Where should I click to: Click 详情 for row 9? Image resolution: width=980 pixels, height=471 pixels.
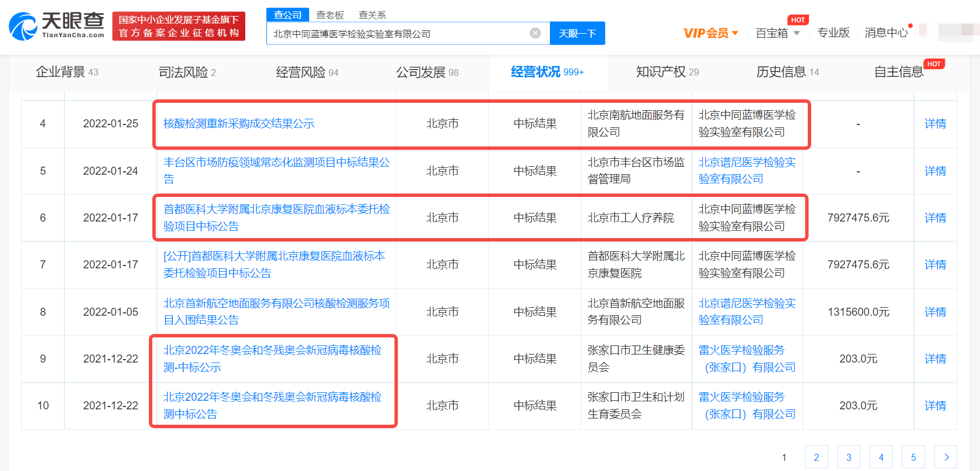point(936,359)
